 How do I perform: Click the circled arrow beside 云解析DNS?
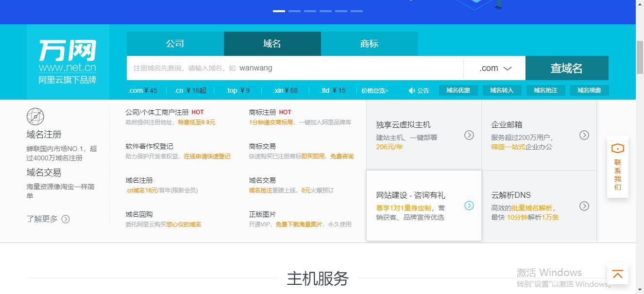[x=584, y=206]
